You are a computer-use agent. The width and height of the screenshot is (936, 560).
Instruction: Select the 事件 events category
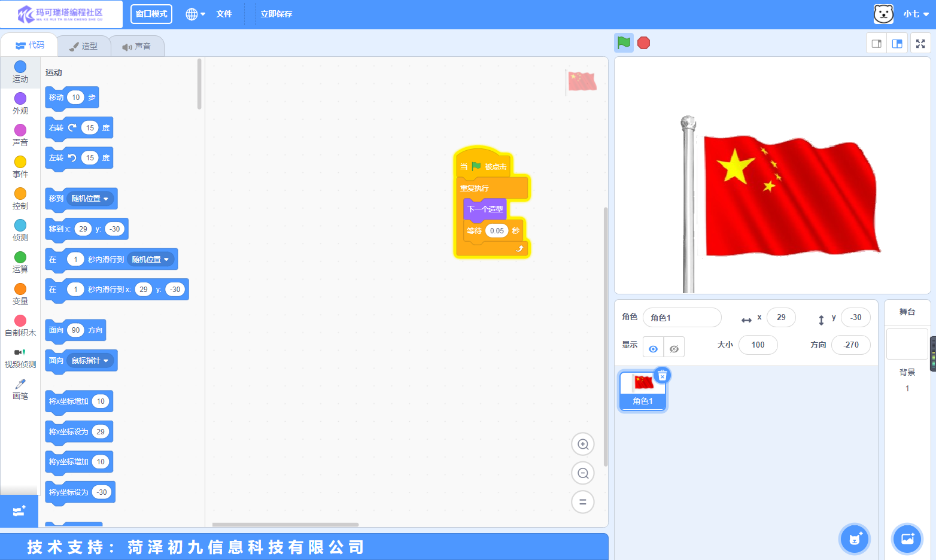[x=20, y=167]
